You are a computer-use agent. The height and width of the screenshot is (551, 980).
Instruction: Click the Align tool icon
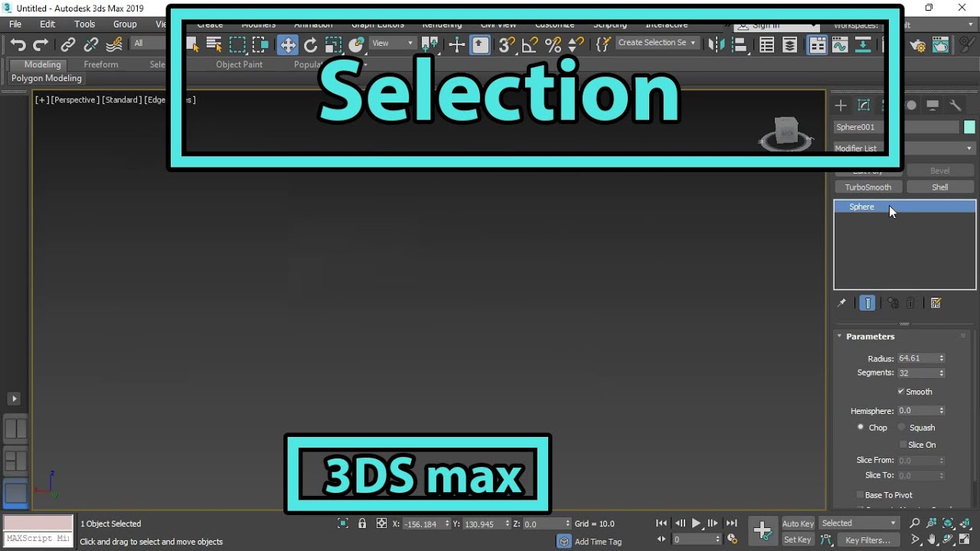(740, 45)
